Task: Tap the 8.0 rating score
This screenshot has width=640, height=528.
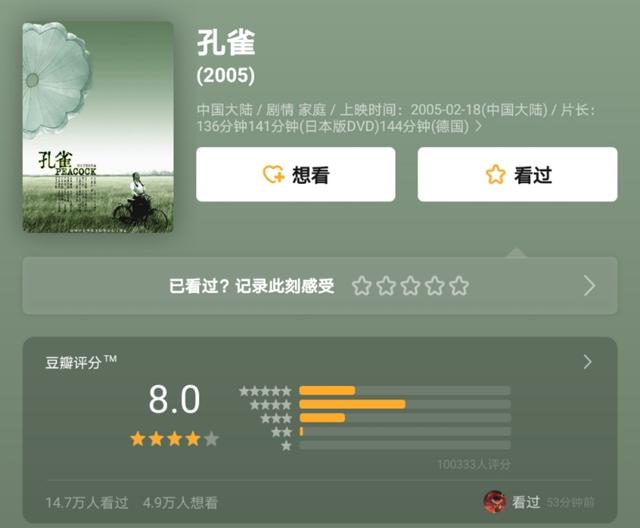Action: tap(174, 399)
